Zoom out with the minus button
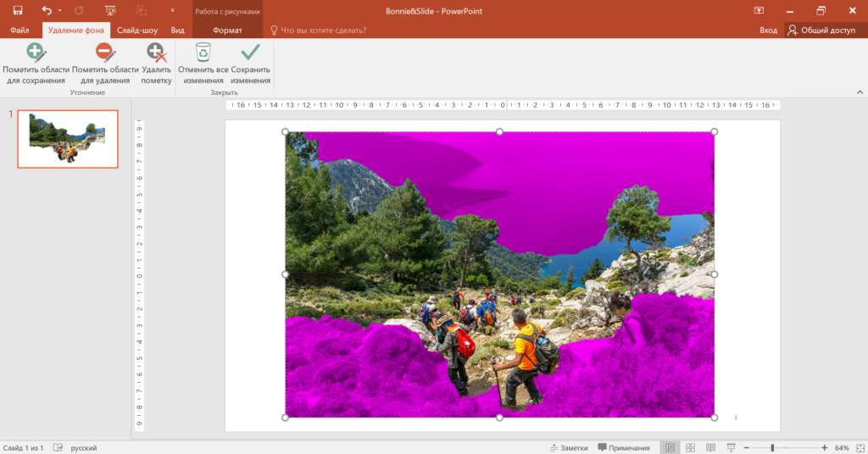This screenshot has width=868, height=454. click(x=747, y=448)
